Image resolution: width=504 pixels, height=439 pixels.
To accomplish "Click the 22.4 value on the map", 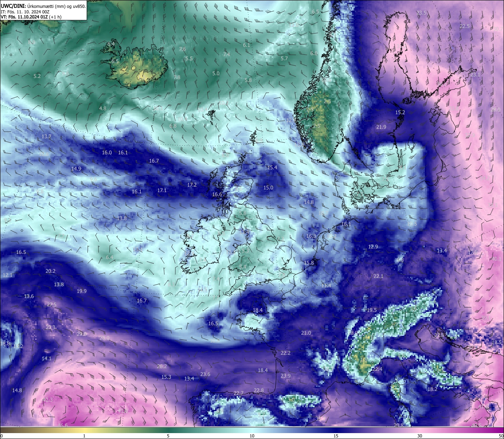I will (x=377, y=369).
